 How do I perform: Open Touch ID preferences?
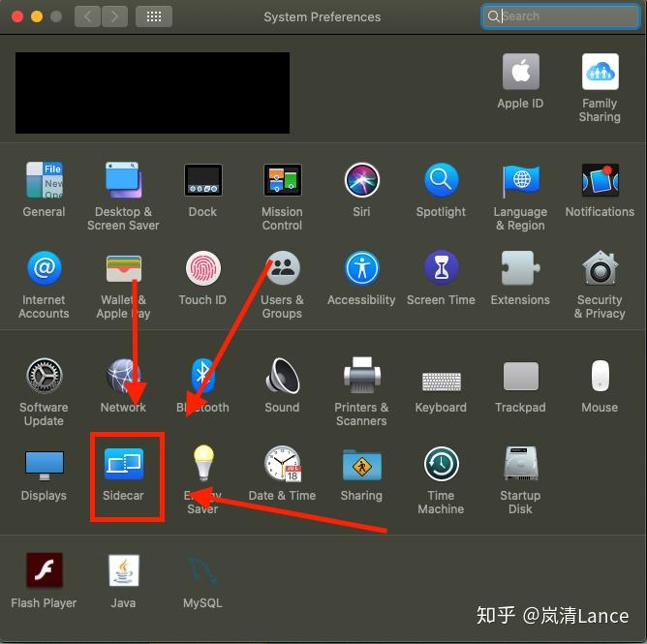point(203,268)
